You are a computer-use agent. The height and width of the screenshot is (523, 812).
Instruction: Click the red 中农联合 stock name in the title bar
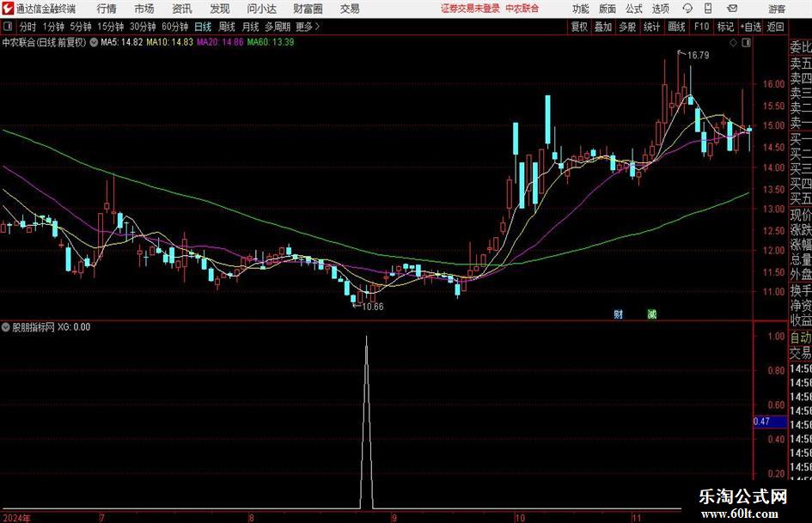point(522,9)
